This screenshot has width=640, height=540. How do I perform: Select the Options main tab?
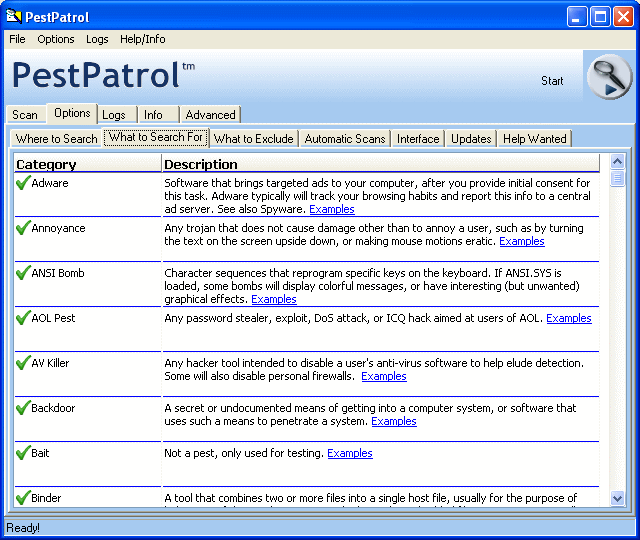[72, 113]
